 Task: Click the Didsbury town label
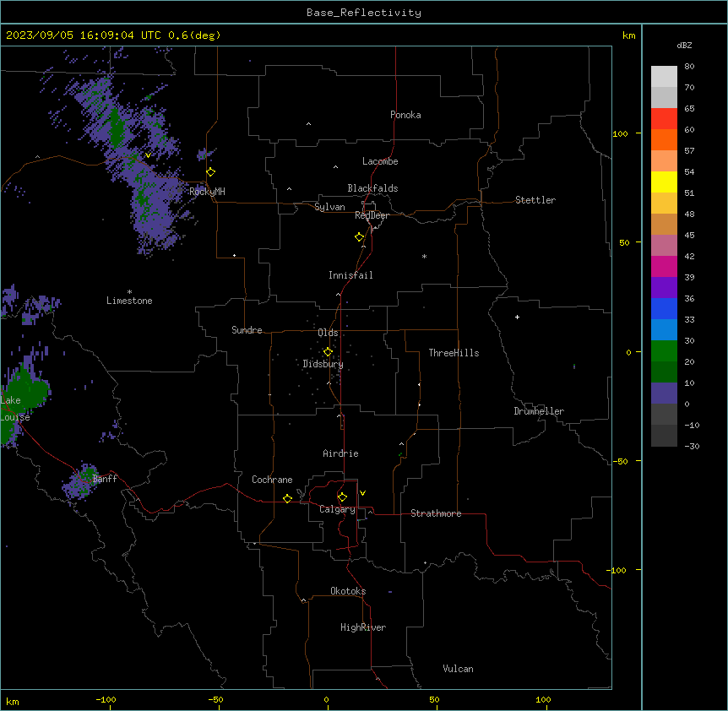click(323, 364)
